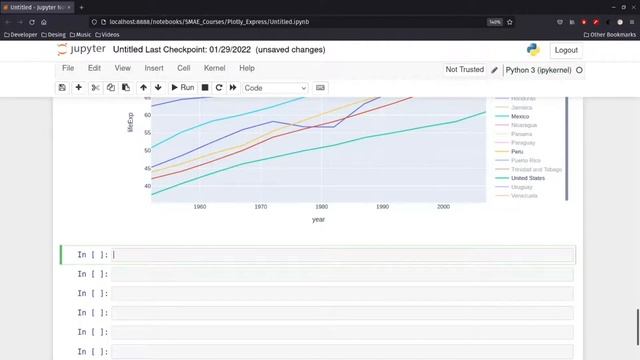Open the Kernel menu
This screenshot has width=640, height=360.
(215, 68)
